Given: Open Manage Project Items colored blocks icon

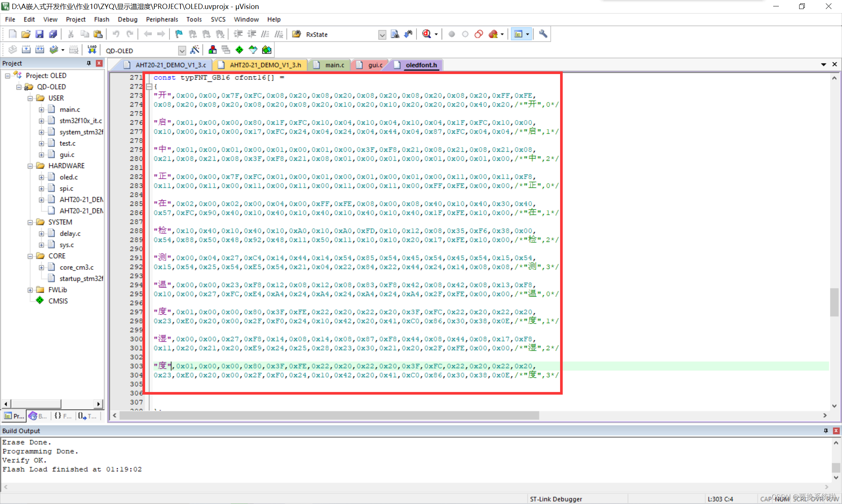Looking at the screenshot, I should (212, 50).
